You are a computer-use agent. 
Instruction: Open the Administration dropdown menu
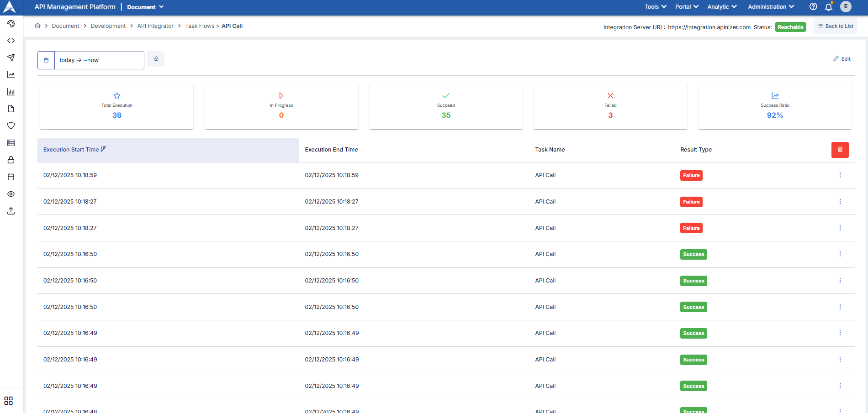tap(771, 7)
